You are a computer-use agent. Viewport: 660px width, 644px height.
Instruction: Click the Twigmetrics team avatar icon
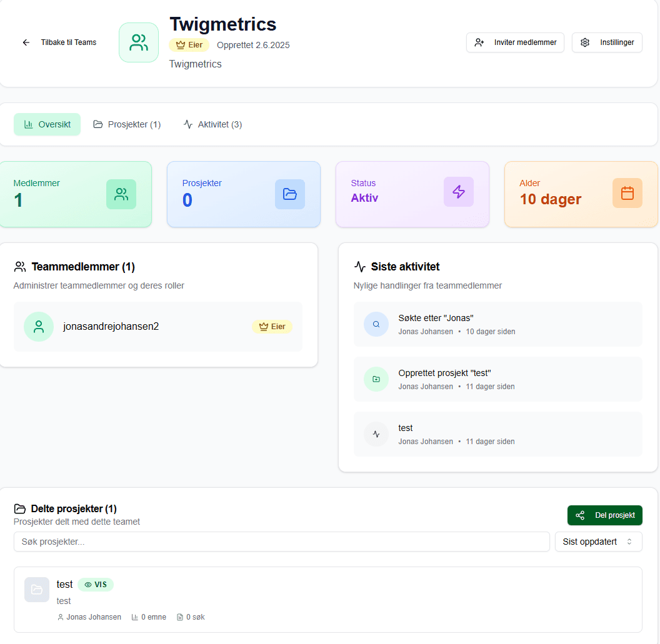tap(139, 42)
